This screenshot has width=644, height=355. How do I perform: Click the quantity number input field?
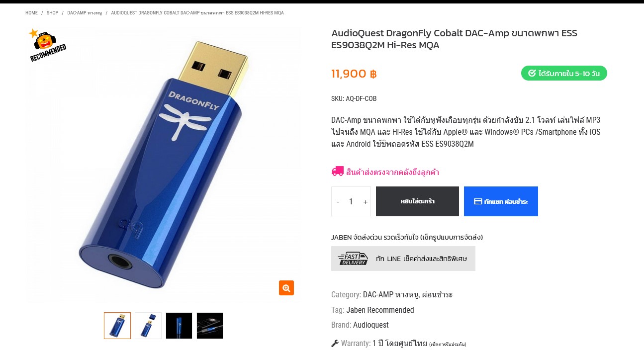(x=351, y=201)
